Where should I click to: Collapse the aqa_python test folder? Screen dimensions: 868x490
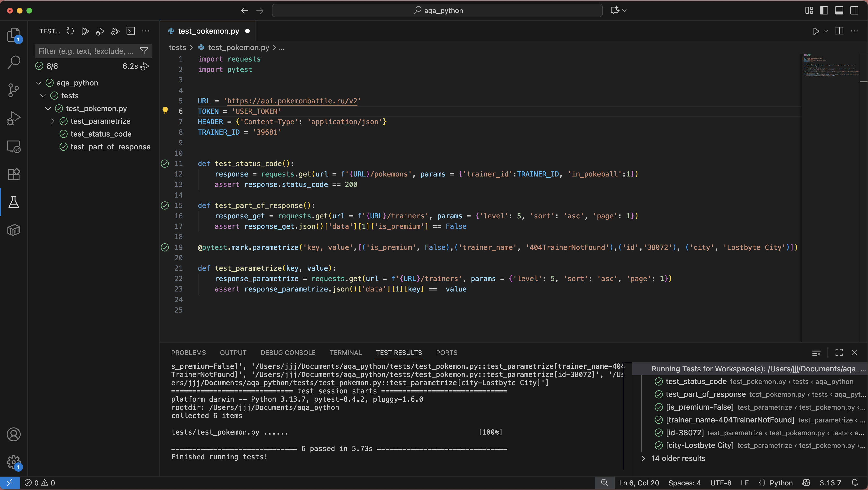(x=39, y=83)
